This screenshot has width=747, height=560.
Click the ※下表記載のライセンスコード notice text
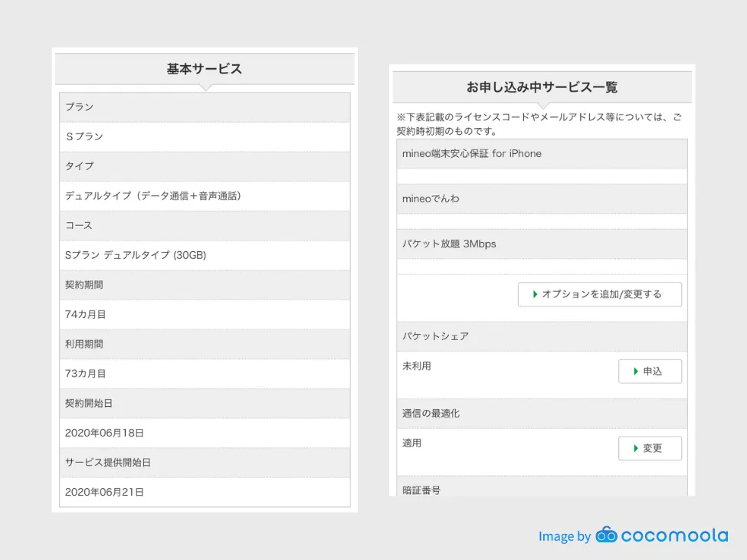click(x=539, y=124)
